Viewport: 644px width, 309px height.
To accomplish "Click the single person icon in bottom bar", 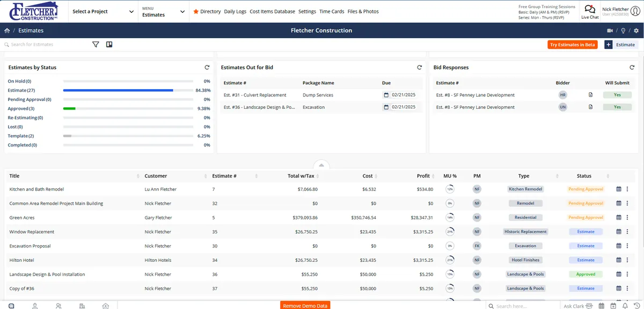I will [x=35, y=306].
